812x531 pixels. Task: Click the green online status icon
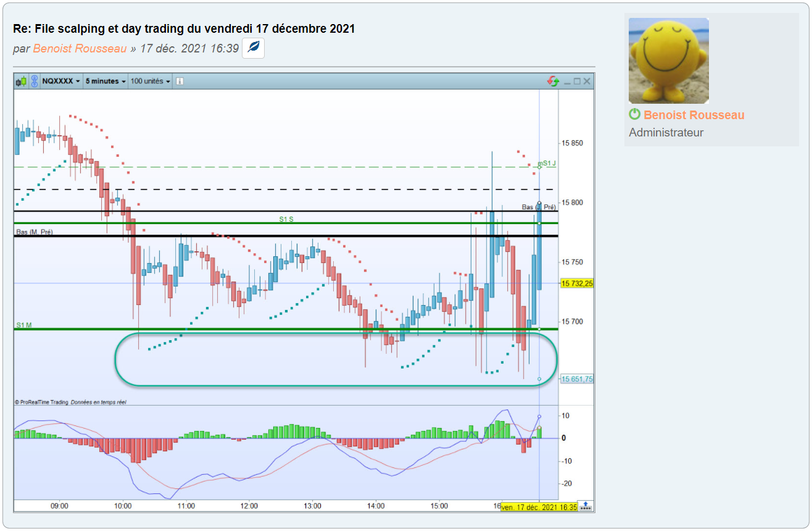pyautogui.click(x=634, y=115)
